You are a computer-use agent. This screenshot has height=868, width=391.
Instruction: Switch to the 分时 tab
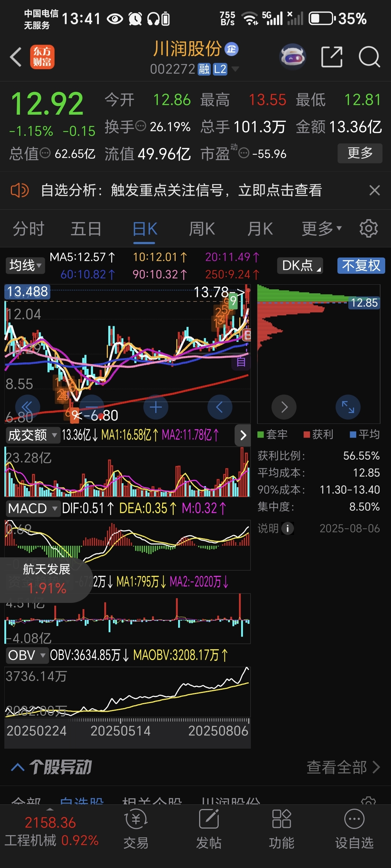click(x=28, y=229)
